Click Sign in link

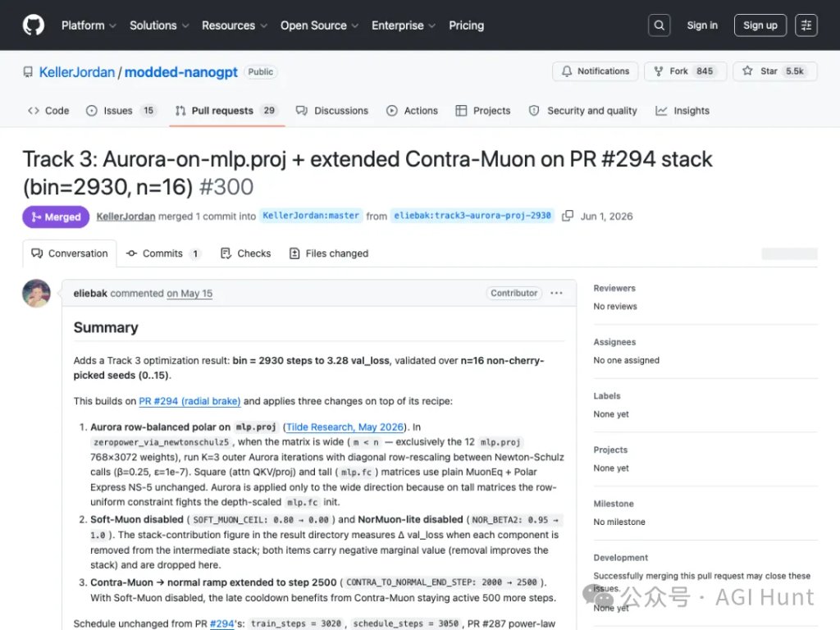point(702,25)
